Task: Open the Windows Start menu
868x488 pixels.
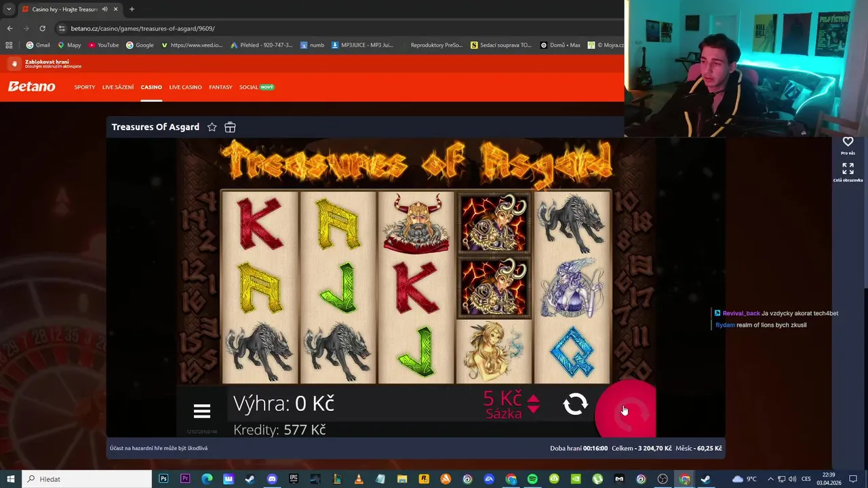Action: click(x=10, y=479)
